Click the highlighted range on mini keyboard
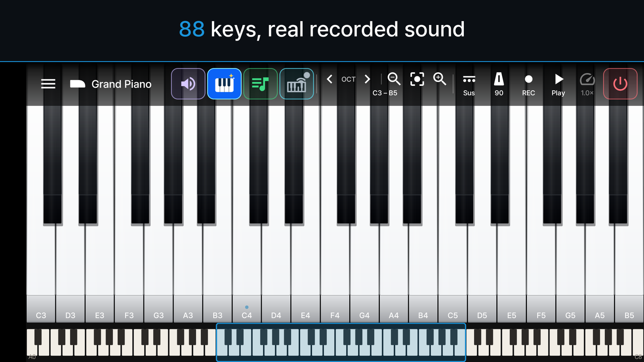 (341, 342)
